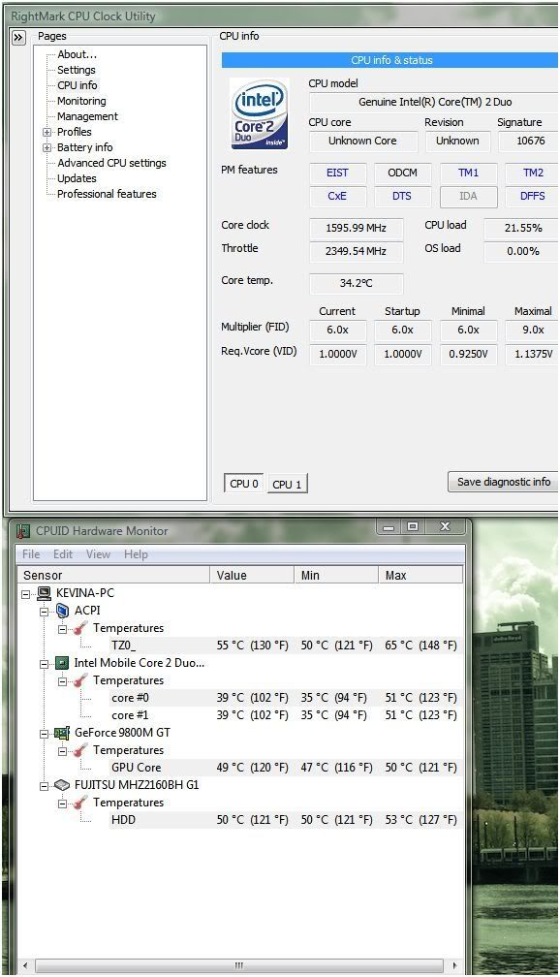This screenshot has width=560, height=977.
Task: Click the CPU load value 21.55%
Action: 522,228
